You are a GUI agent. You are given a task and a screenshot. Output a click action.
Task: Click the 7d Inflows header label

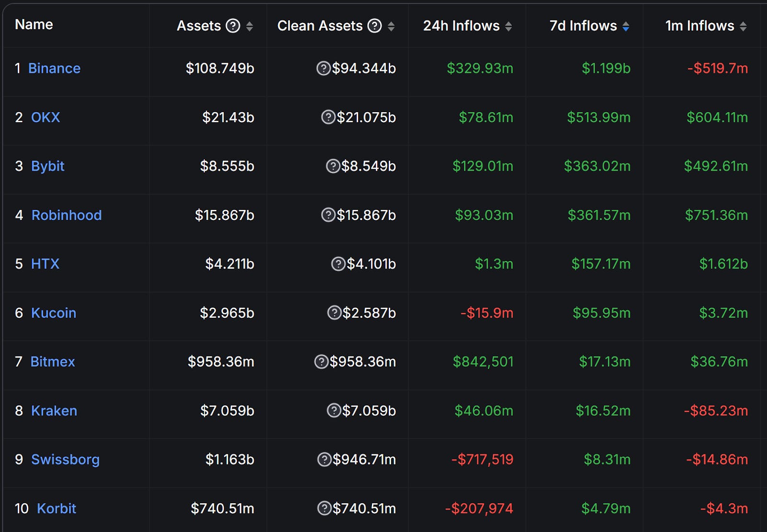click(583, 25)
